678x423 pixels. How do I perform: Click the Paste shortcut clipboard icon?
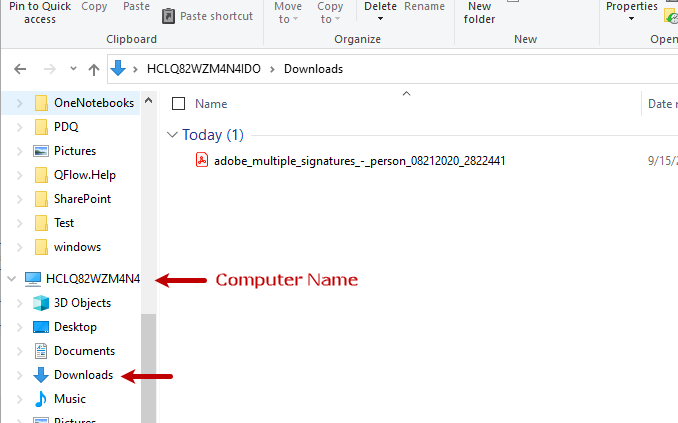[x=169, y=16]
